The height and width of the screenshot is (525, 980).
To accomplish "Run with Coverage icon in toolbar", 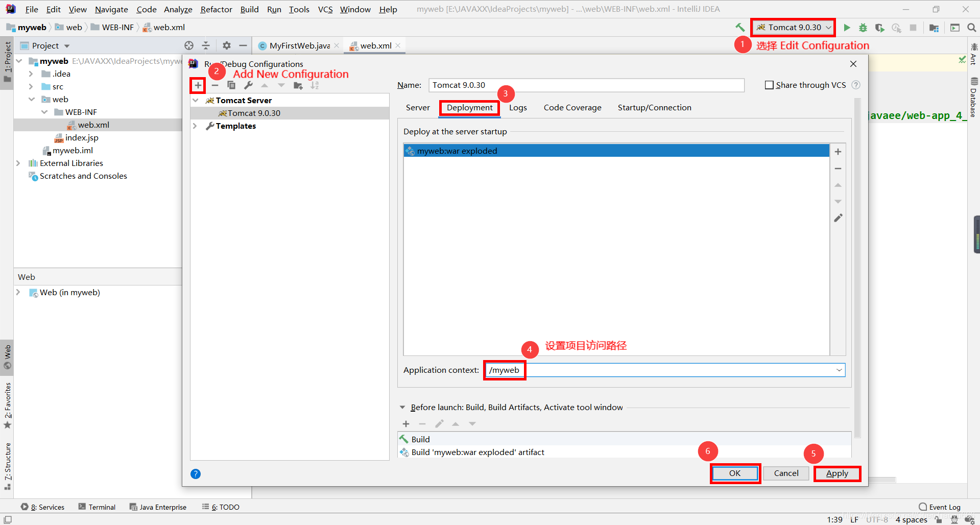I will (879, 28).
